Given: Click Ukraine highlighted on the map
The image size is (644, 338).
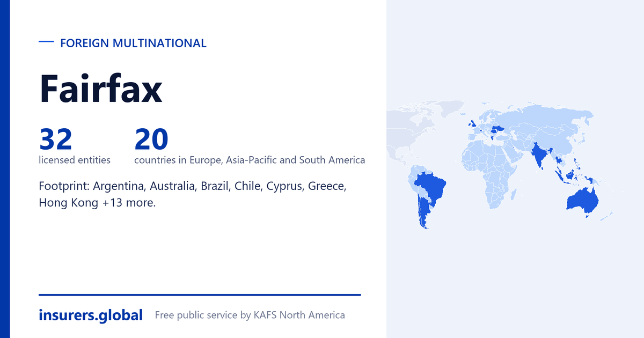Looking at the screenshot, I should [x=498, y=129].
